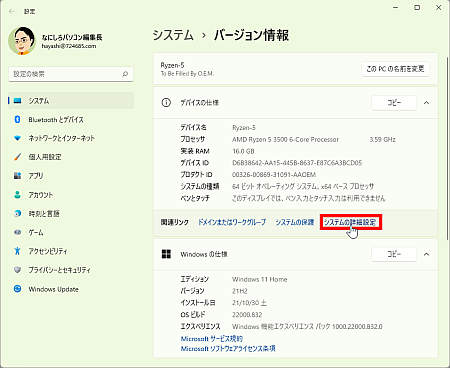The width and height of the screenshot is (450, 368).
Task: Go to アプリ label in sidebar
Action: (x=36, y=176)
